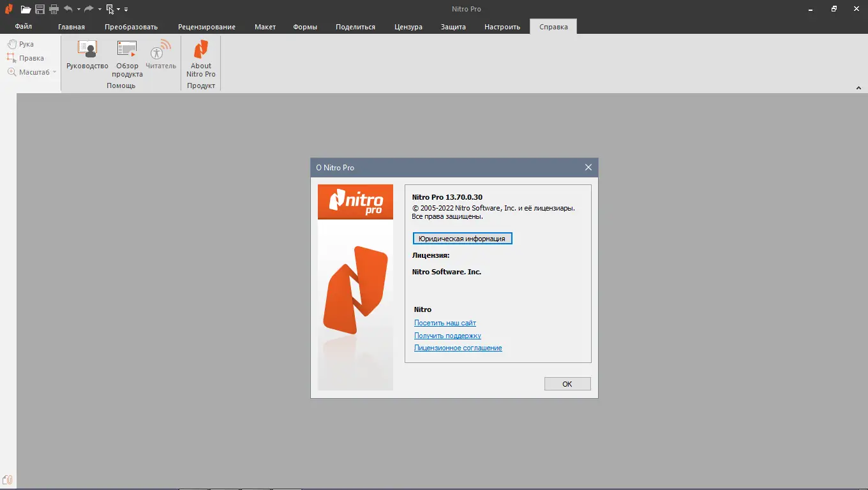Click the Юридическая информация button

(462, 239)
